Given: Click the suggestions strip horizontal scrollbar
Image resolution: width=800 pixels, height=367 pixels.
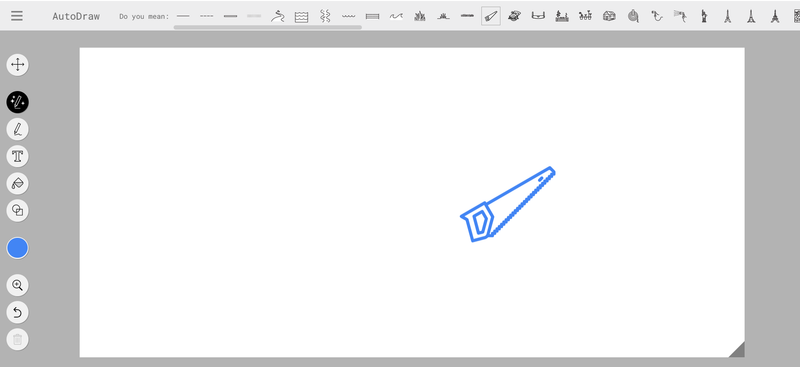Looking at the screenshot, I should [268, 28].
